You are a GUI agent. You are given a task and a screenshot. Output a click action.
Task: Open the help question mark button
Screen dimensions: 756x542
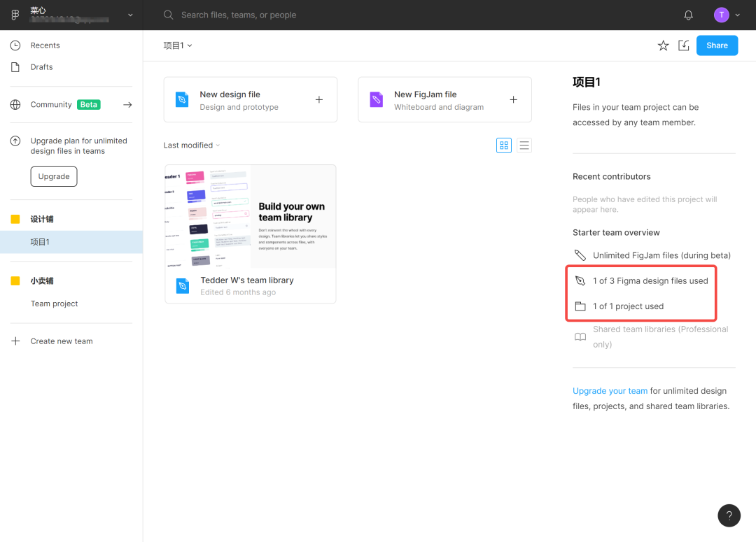tap(729, 515)
